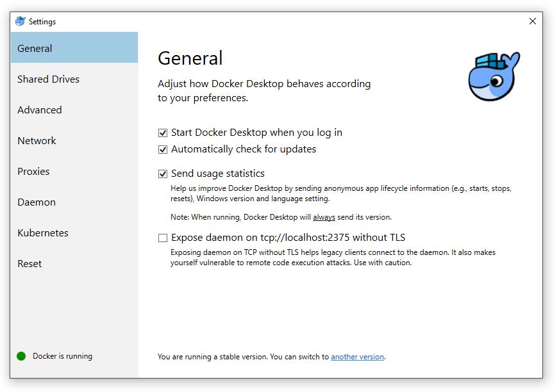Image resolution: width=559 pixels, height=392 pixels.
Task: Switch to the Advanced settings page
Action: [74, 110]
